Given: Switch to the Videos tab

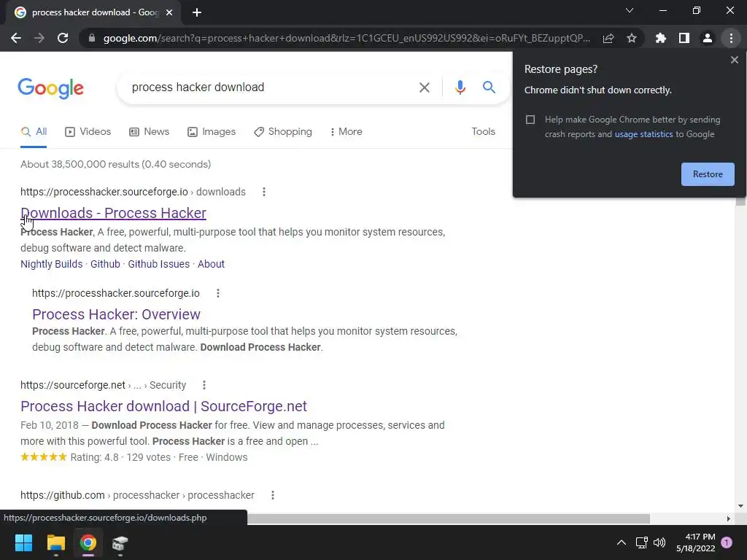Looking at the screenshot, I should [x=88, y=132].
